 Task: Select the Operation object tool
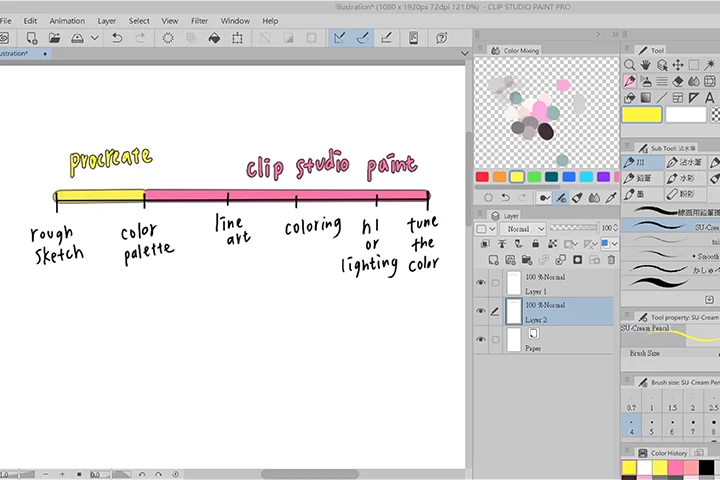(x=662, y=65)
